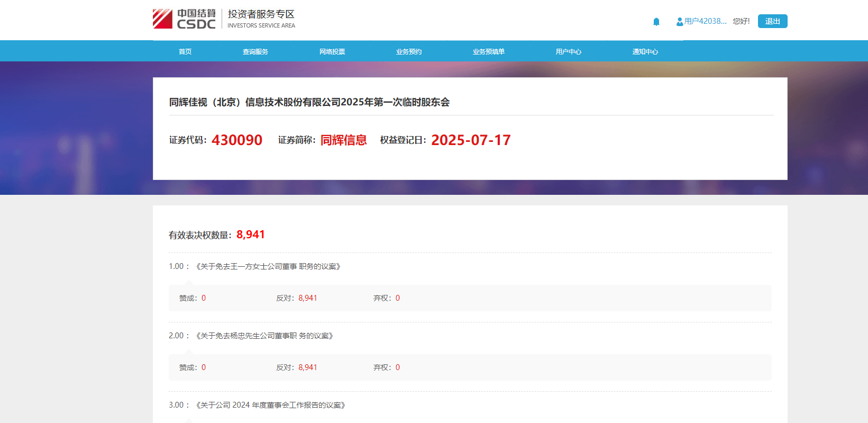Click INVESTORS SERVICE AREA subtitle
The width and height of the screenshot is (868, 423).
click(x=261, y=25)
